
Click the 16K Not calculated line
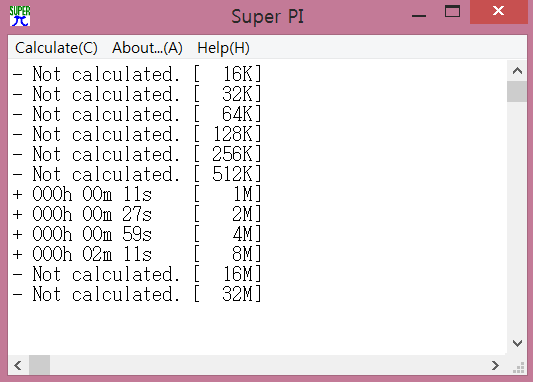(x=137, y=74)
